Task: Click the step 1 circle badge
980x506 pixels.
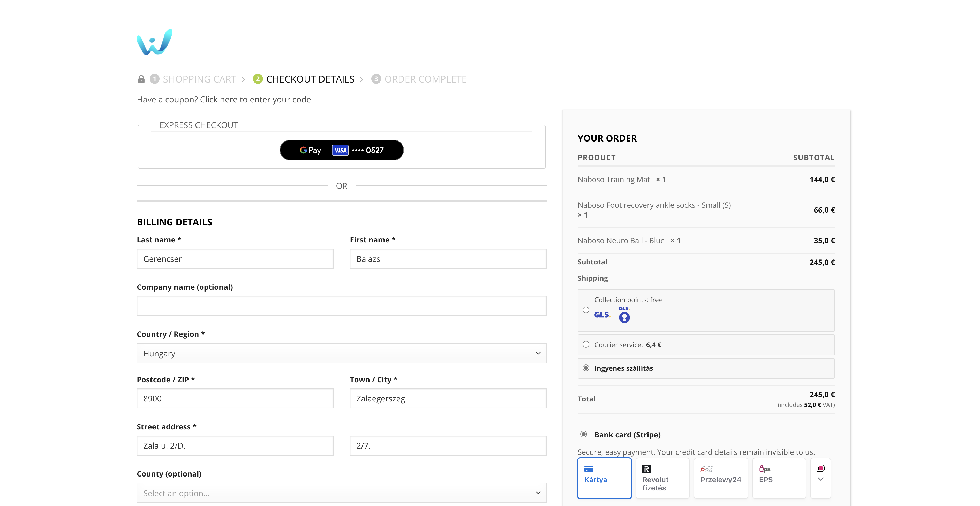Action: click(154, 79)
